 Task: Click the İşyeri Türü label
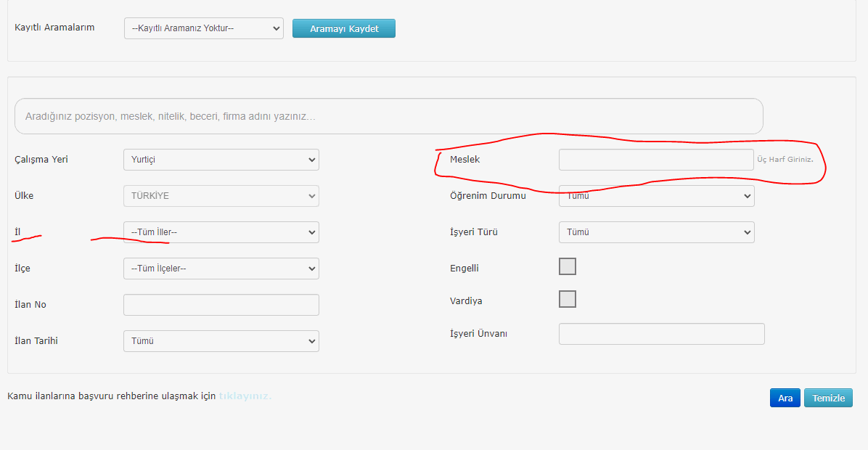click(473, 232)
